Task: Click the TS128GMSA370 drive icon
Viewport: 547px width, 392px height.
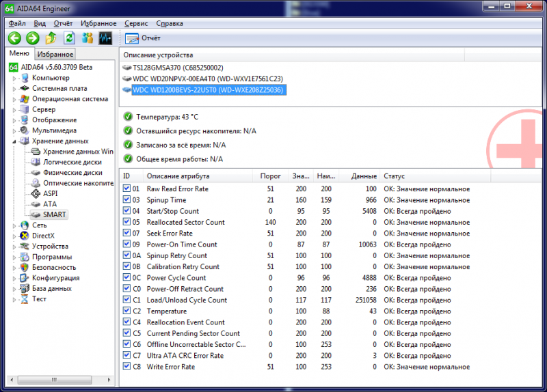Action: tap(127, 68)
